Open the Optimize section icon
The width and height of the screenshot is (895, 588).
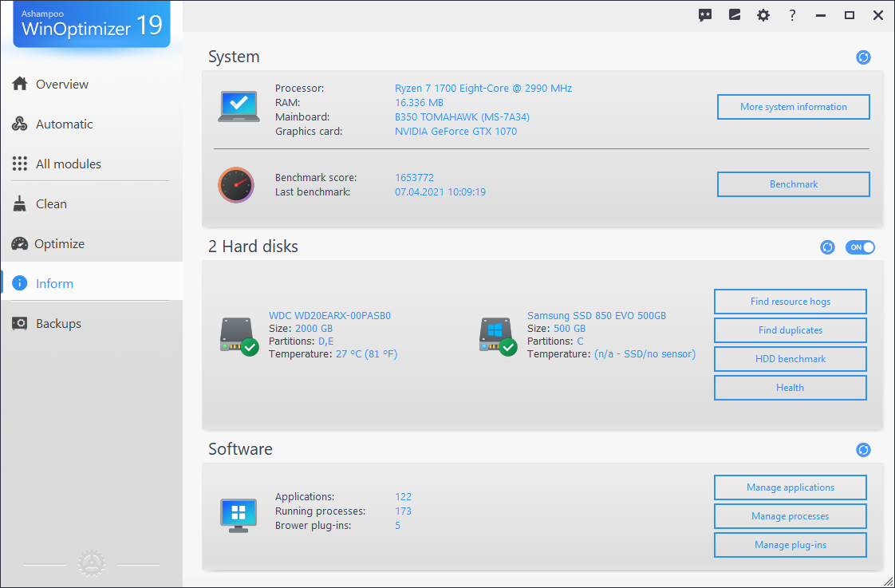coord(18,243)
